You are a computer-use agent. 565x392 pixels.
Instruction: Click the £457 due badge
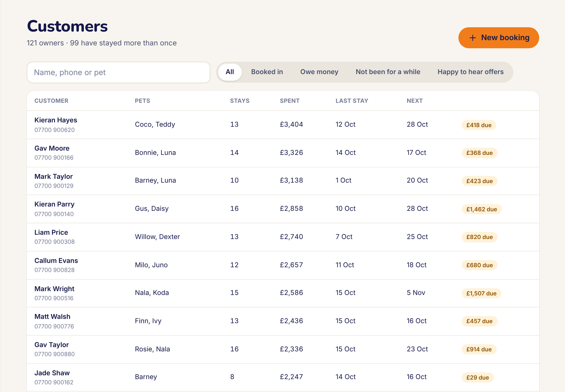tap(479, 321)
